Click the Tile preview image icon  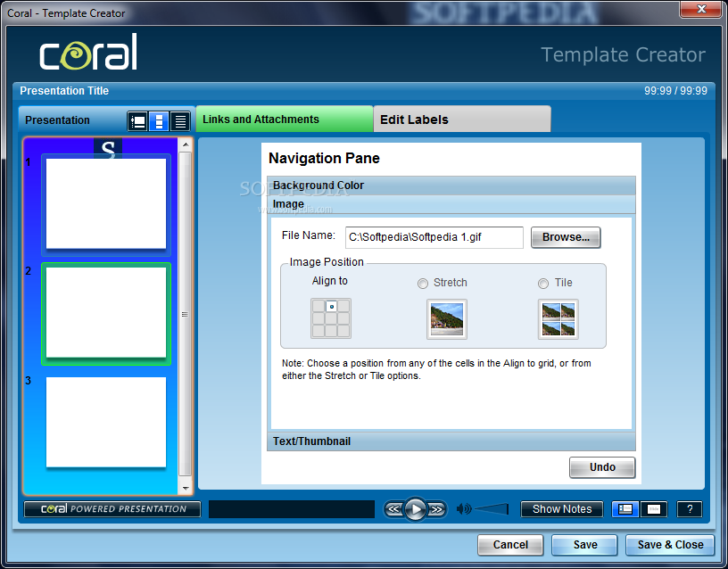558,319
